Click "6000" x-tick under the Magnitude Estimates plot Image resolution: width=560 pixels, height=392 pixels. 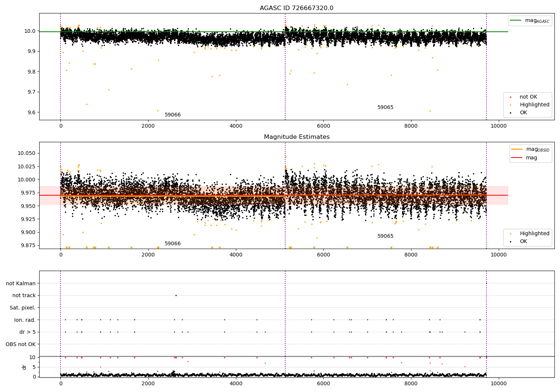pyautogui.click(x=323, y=255)
